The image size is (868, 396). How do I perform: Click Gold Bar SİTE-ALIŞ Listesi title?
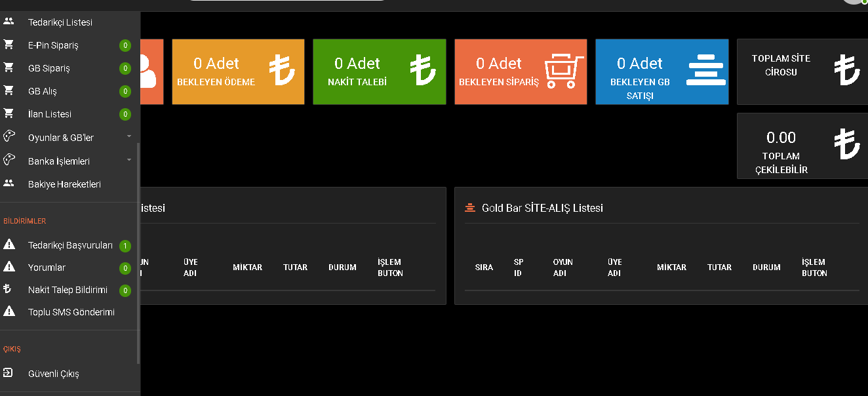[x=542, y=208]
